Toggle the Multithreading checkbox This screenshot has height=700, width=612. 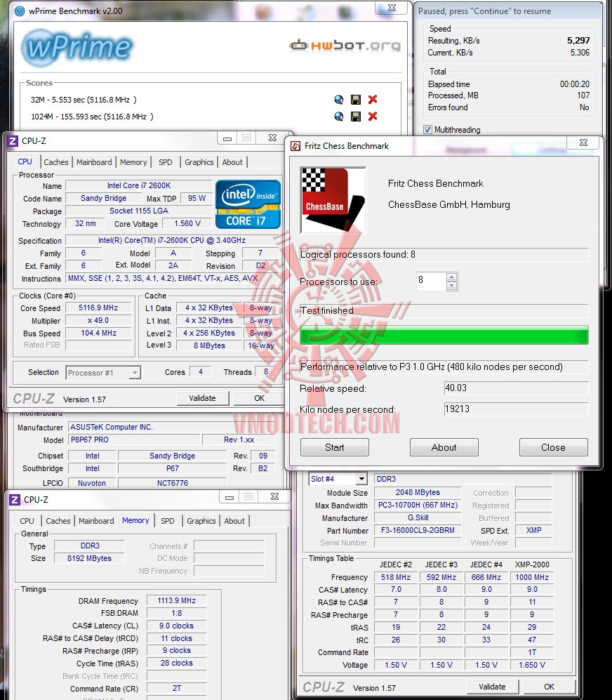tap(427, 129)
